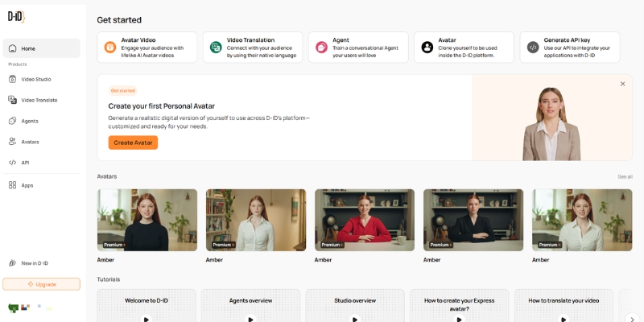
Task: Open New in D-ID announcements
Action: pos(34,263)
